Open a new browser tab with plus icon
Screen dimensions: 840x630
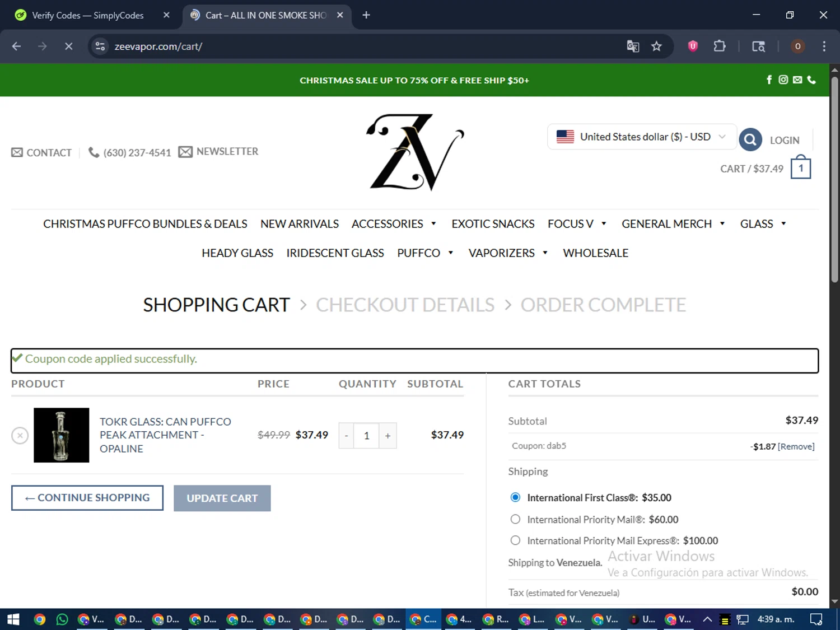[x=366, y=15]
